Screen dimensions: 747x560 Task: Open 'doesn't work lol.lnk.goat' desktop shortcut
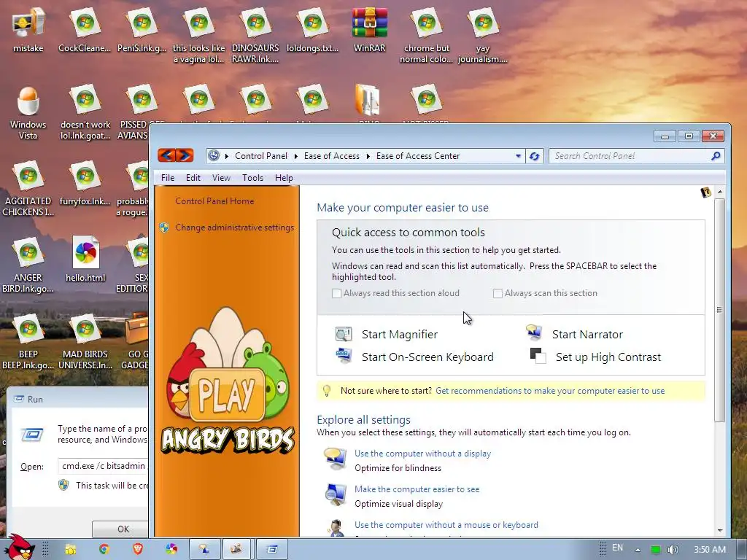(85, 113)
